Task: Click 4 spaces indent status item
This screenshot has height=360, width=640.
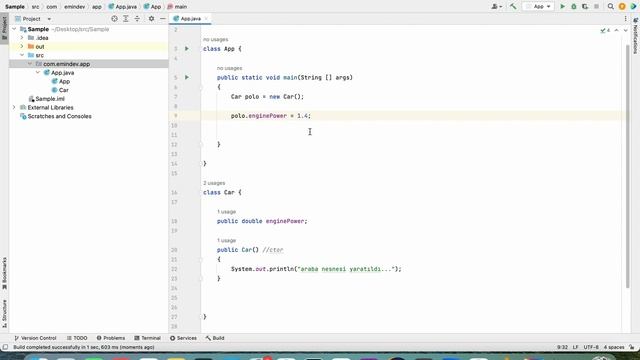Action: point(613,347)
